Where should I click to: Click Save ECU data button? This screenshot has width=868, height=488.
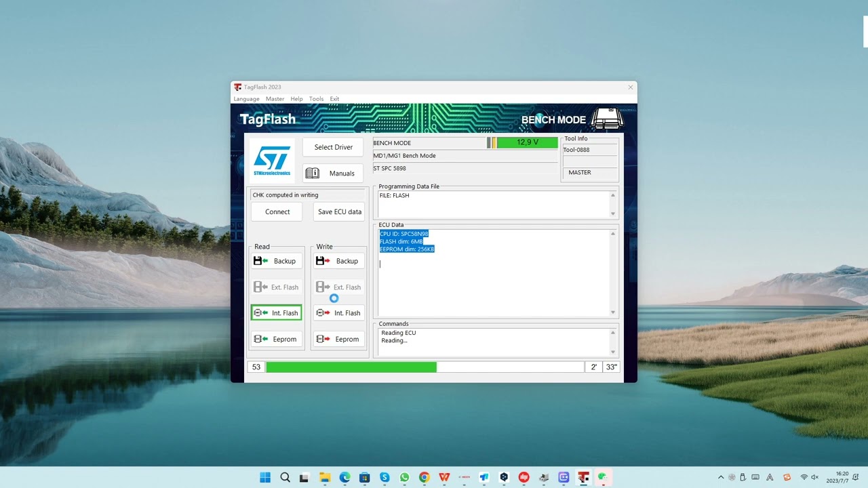click(339, 211)
